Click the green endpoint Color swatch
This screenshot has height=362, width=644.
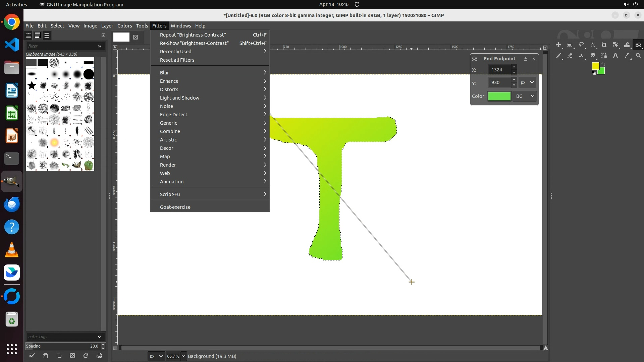pyautogui.click(x=499, y=97)
